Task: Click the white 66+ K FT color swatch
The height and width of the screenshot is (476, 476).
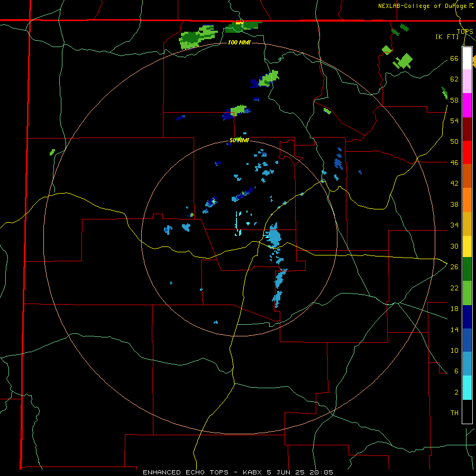Action: [x=467, y=58]
